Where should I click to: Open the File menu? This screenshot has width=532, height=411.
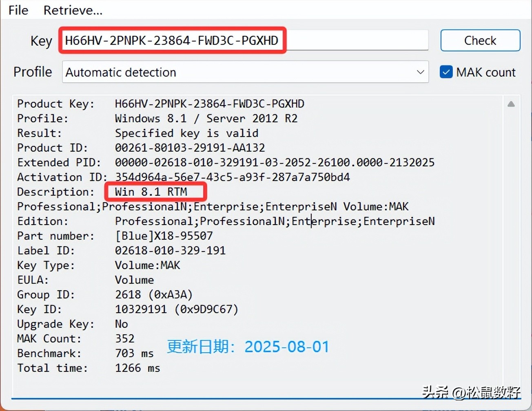(x=18, y=10)
